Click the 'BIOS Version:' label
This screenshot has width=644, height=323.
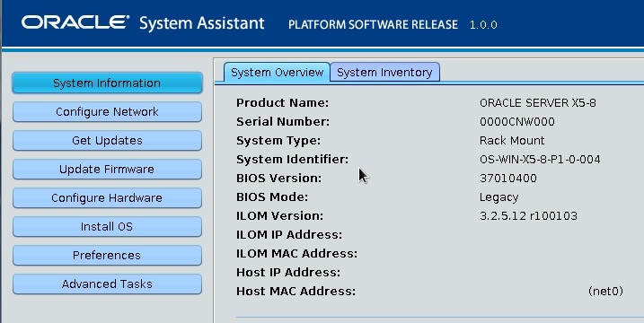278,179
